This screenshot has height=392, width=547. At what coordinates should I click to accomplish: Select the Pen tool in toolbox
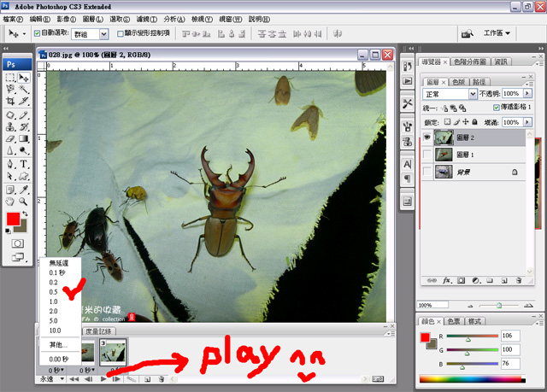(9, 164)
